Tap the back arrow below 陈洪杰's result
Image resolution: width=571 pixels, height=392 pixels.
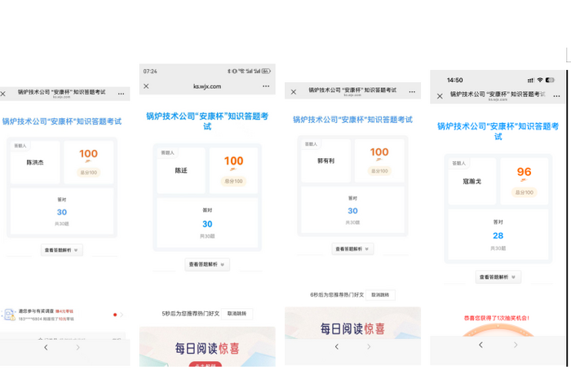pos(46,347)
